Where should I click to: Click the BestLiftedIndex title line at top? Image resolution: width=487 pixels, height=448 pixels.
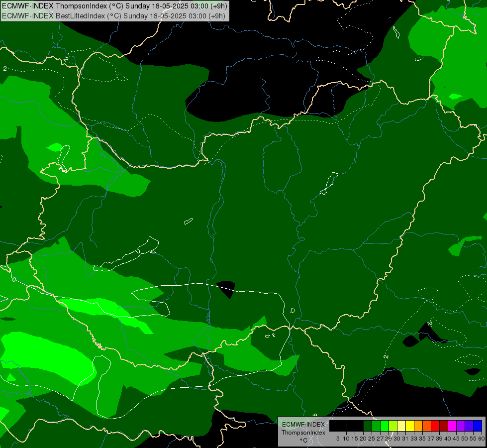coord(113,16)
